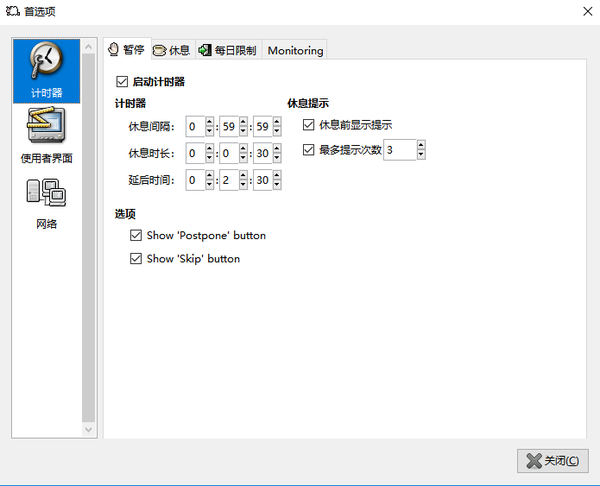Increase 休息间隔 minutes with up arrow
The height and width of the screenshot is (486, 600).
243,122
